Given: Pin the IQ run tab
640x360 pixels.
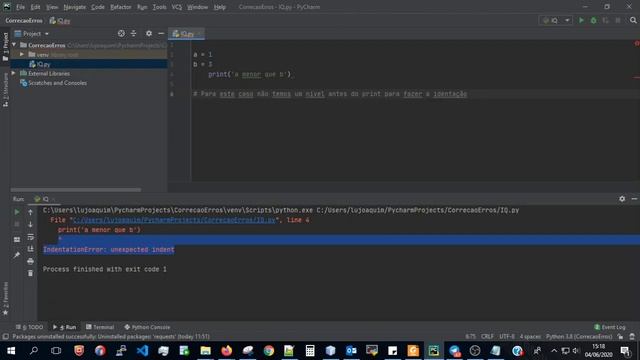Looking at the screenshot, I should click(17, 255).
